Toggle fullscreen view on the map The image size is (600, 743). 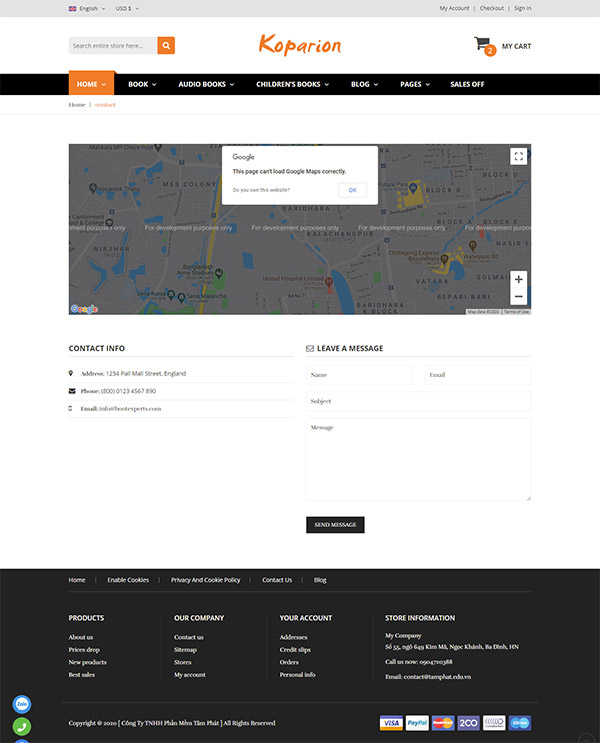point(518,156)
